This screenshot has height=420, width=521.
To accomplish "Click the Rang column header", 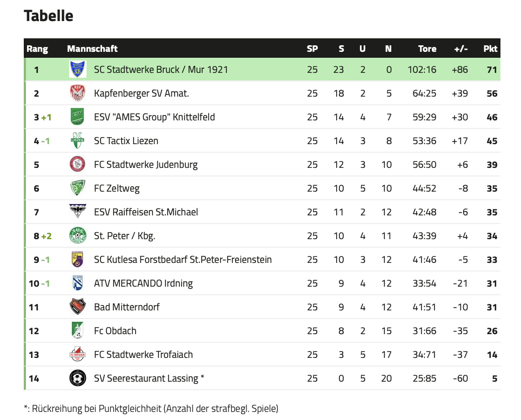I will pos(37,49).
